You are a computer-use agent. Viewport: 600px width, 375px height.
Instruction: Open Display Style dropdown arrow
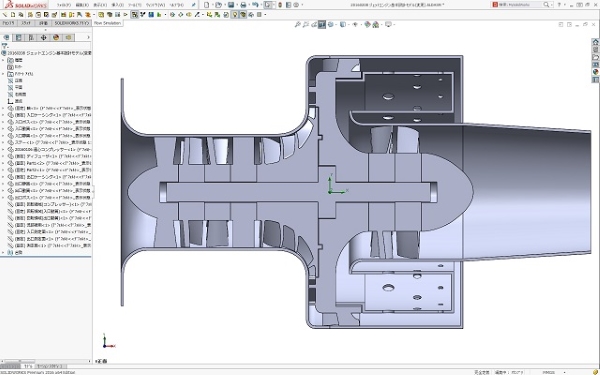349,24
